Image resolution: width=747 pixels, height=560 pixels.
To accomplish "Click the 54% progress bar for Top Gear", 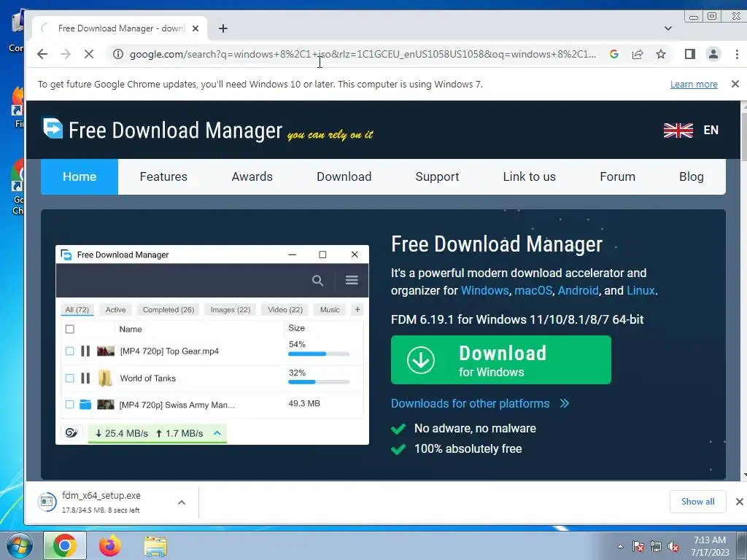I will click(x=319, y=354).
